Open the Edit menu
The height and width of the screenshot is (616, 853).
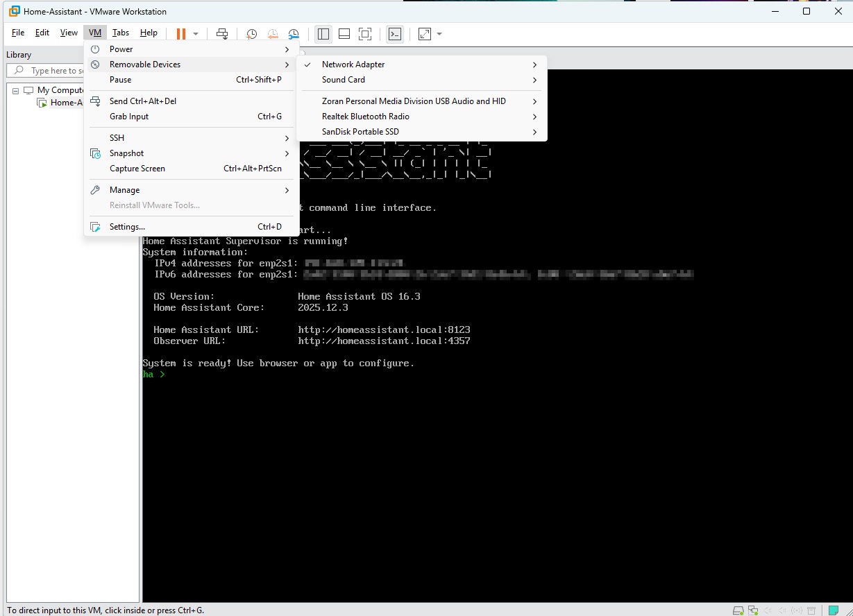coord(42,33)
